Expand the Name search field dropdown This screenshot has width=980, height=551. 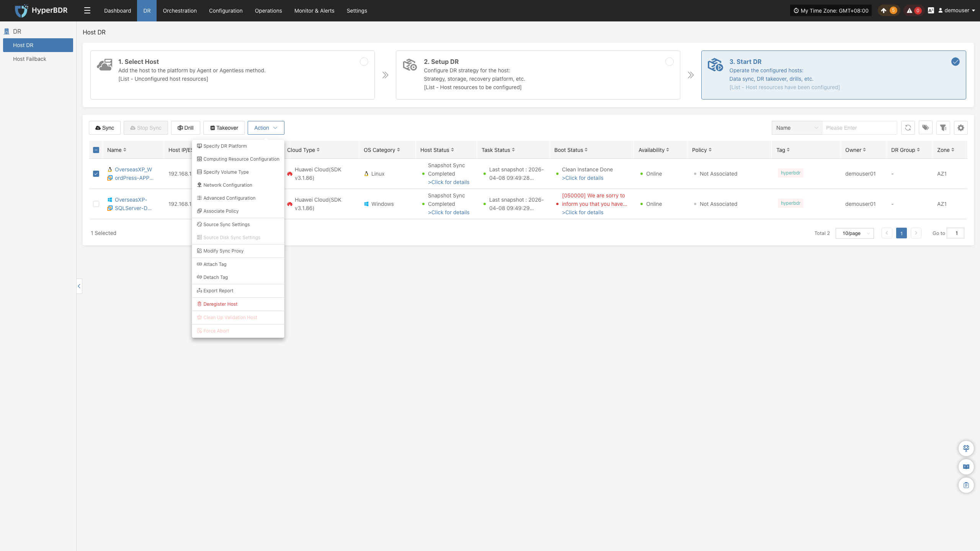point(797,128)
